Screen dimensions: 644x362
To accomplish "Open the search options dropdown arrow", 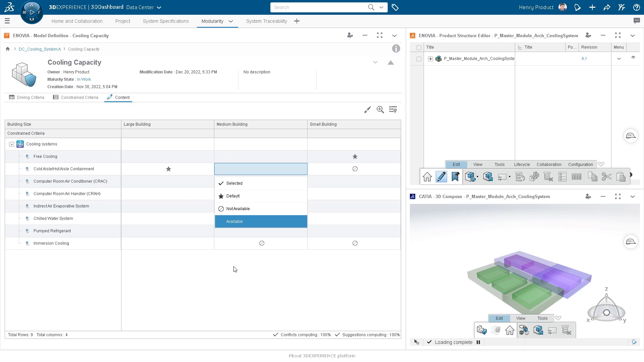I will pos(381,7).
